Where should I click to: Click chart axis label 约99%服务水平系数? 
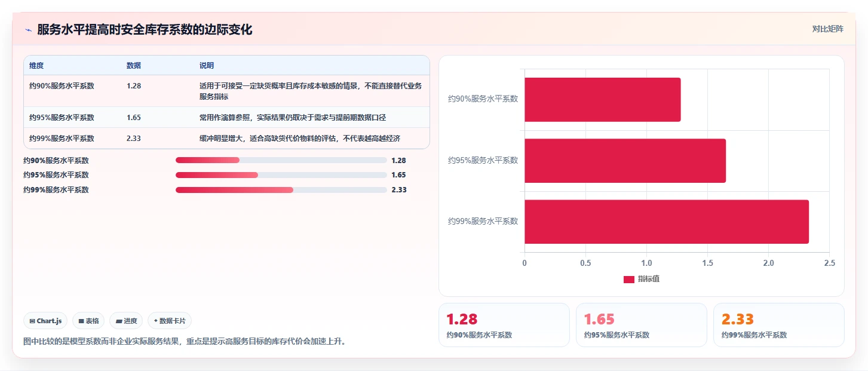483,221
